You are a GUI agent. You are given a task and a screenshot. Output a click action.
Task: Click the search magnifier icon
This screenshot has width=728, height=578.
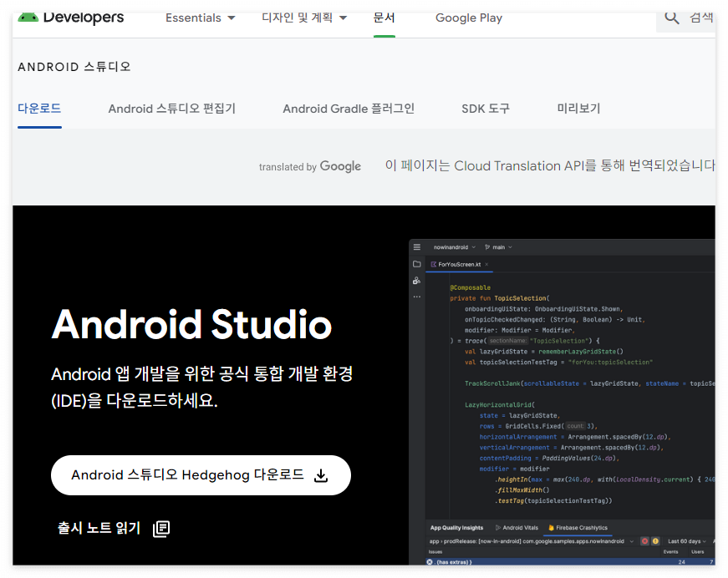click(671, 18)
